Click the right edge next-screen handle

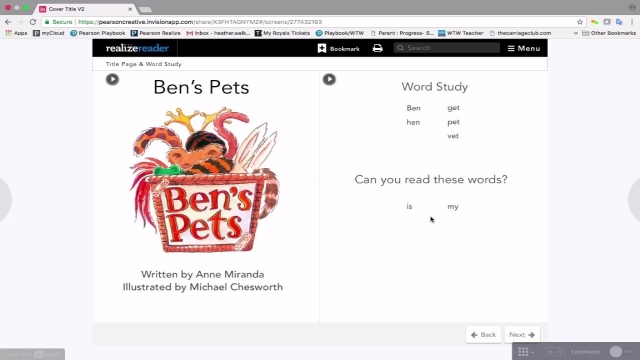click(634, 200)
